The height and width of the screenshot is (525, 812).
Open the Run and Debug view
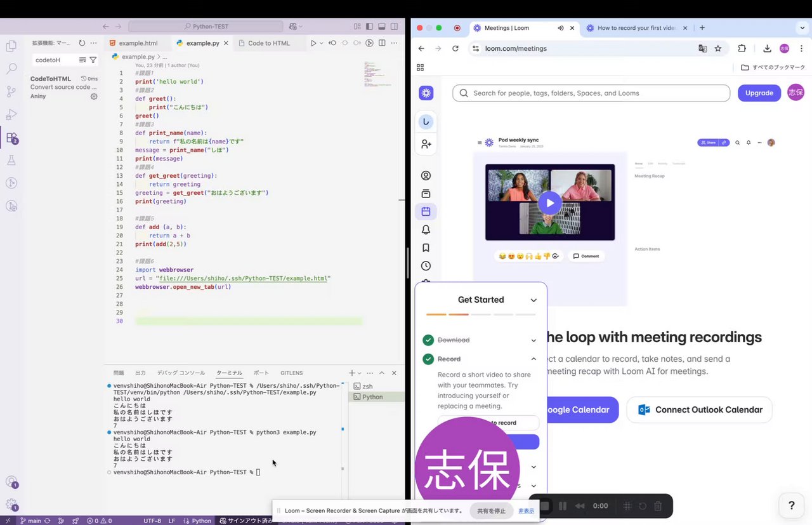[11, 114]
